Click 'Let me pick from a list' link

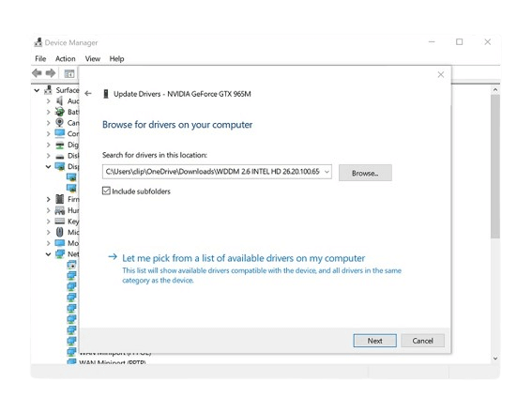click(x=243, y=258)
